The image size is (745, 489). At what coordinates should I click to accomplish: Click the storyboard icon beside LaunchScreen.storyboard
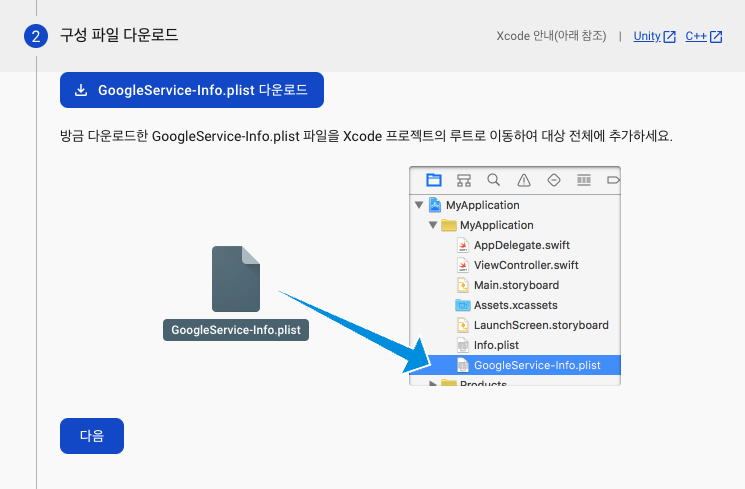[x=462, y=325]
